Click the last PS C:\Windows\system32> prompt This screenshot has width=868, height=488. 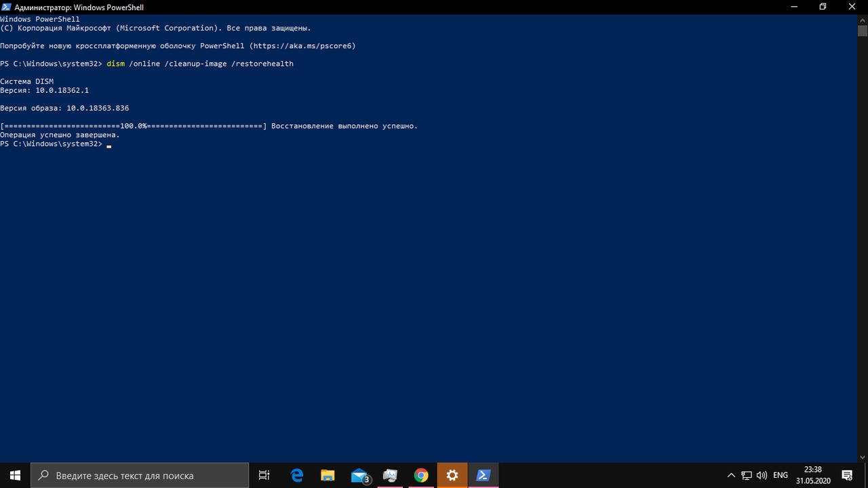pos(51,144)
